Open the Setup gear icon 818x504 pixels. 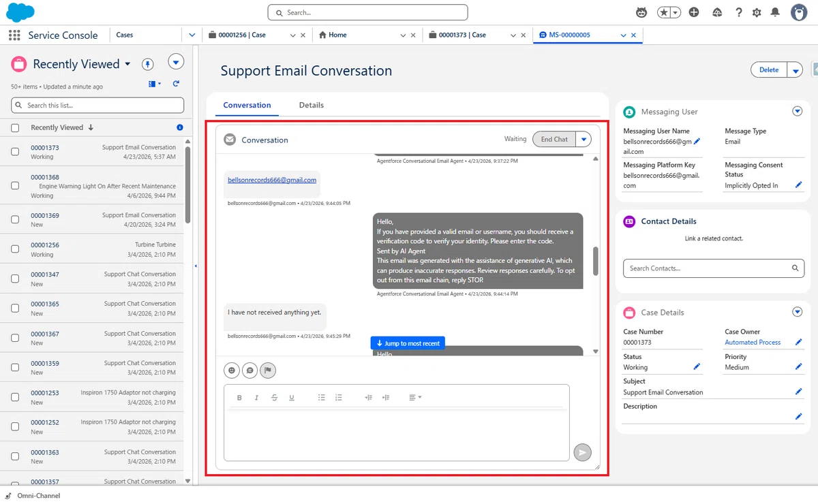(x=757, y=12)
